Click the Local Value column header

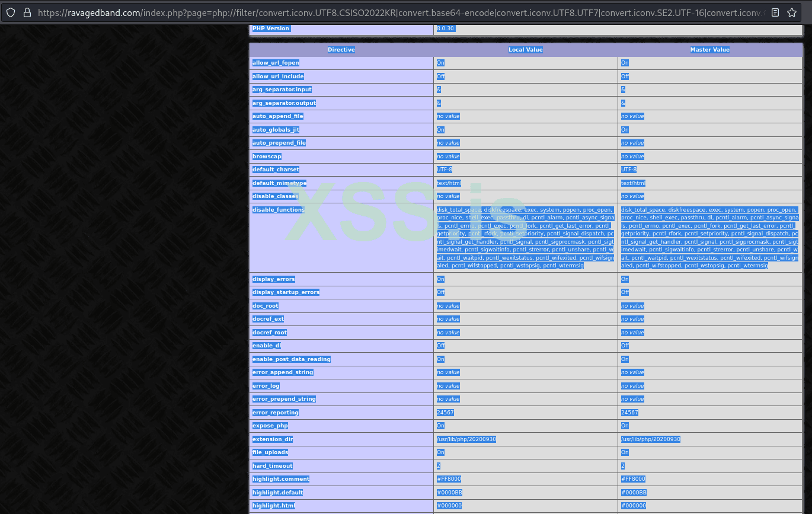[x=525, y=49]
